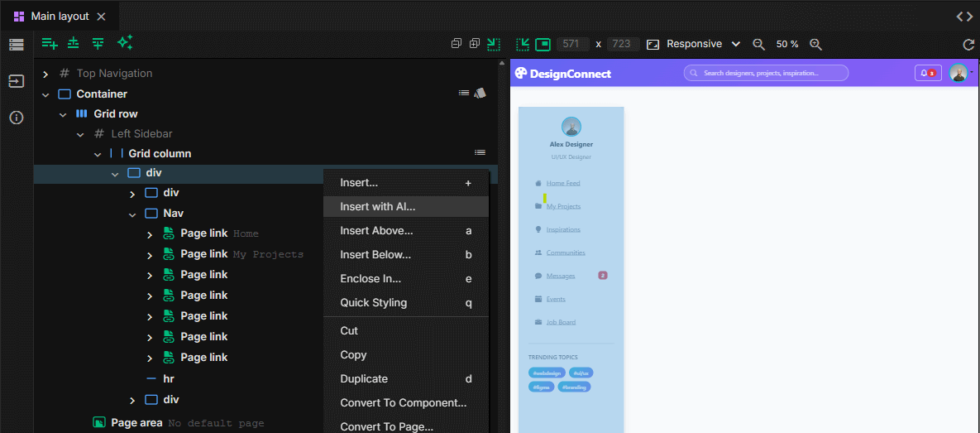The height and width of the screenshot is (433, 980).
Task: Toggle the green select-in-tree corner icon
Action: 494,44
